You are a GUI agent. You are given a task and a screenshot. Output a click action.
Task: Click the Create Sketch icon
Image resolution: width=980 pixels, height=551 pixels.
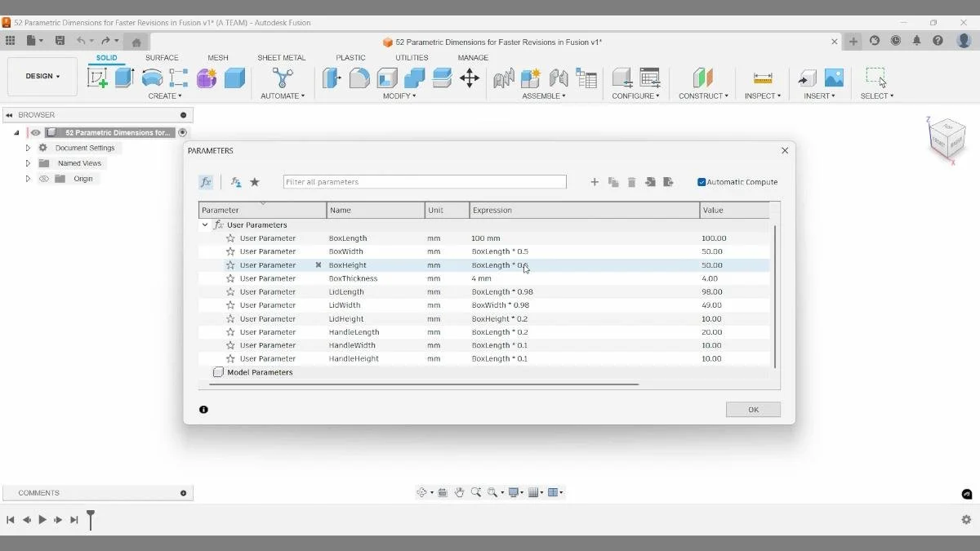(99, 77)
